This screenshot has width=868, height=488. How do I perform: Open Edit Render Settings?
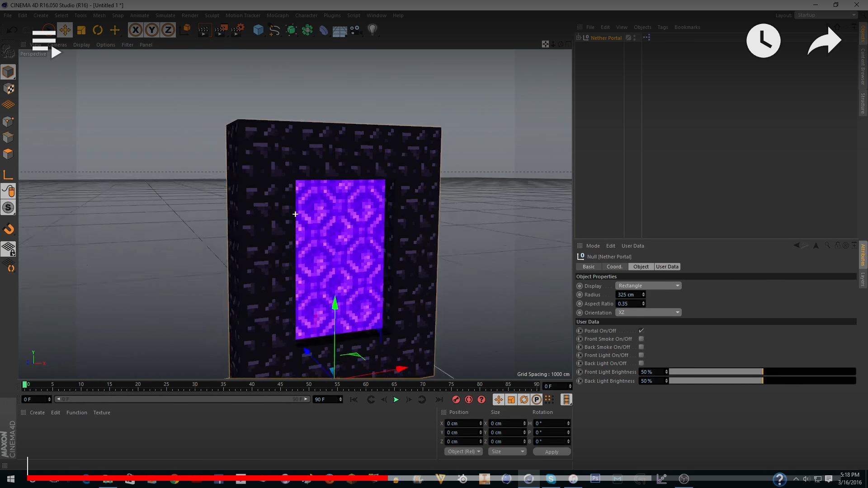[x=237, y=30]
